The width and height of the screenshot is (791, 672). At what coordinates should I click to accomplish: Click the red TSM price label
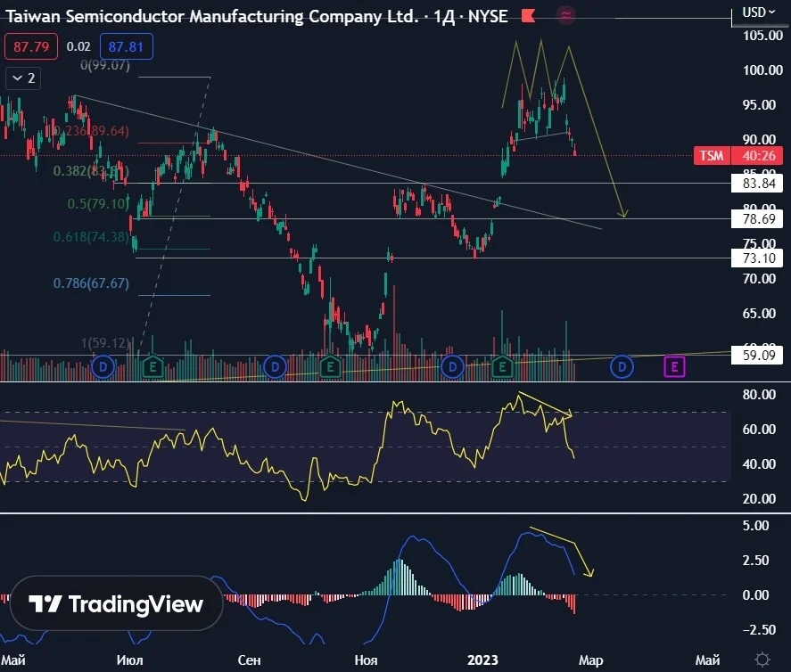coord(712,155)
